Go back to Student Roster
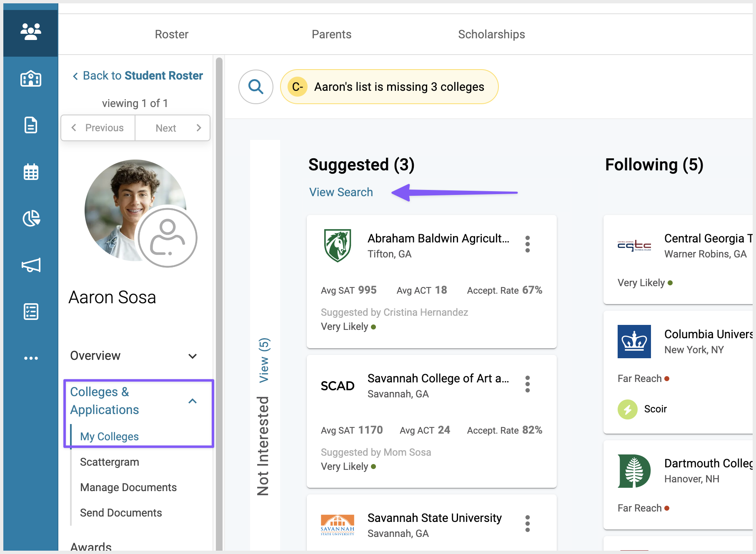 click(x=138, y=76)
